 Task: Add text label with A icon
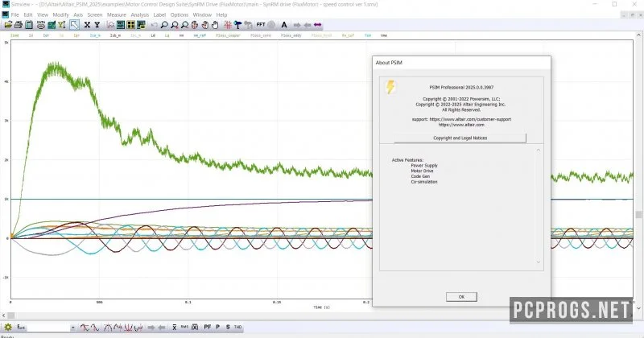(284, 25)
